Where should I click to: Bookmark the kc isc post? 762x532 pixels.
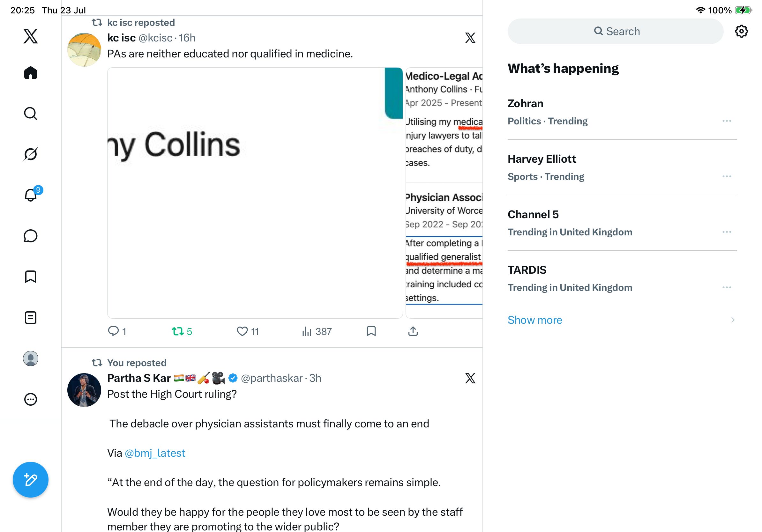point(371,331)
